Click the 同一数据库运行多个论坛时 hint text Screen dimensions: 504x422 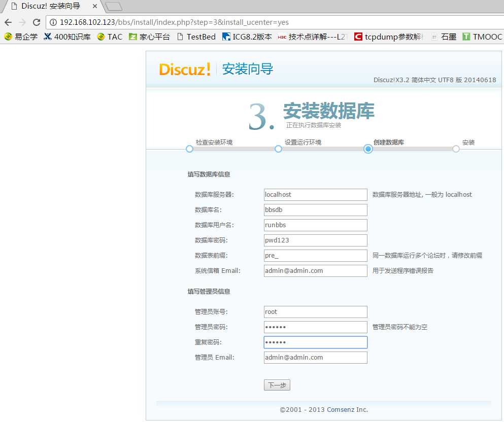click(x=427, y=256)
